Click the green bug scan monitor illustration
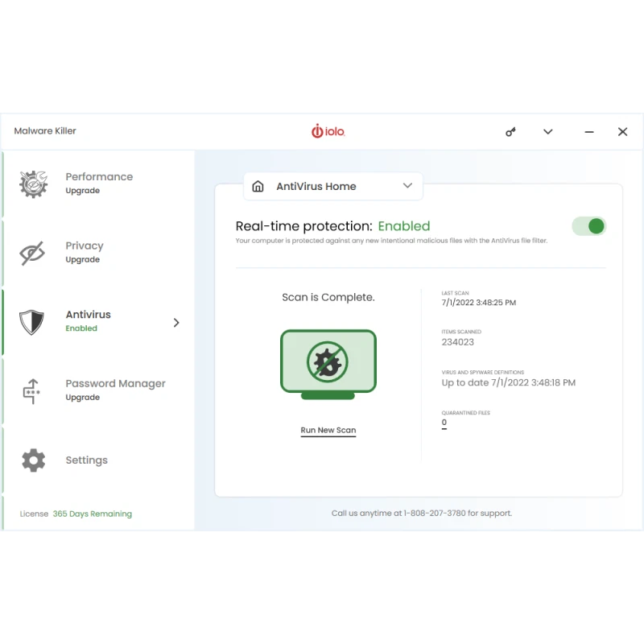This screenshot has height=644, width=644. pyautogui.click(x=328, y=363)
